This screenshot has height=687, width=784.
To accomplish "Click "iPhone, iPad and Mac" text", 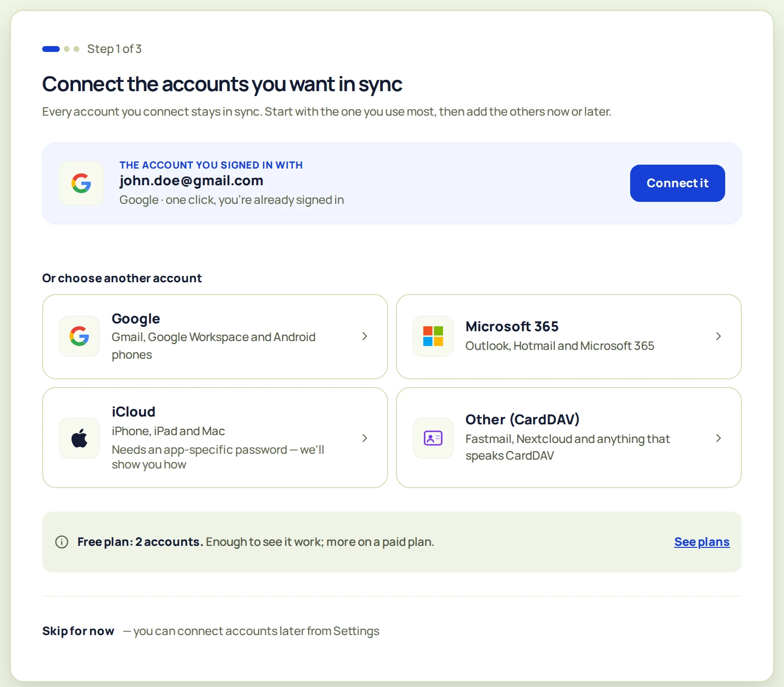I will pyautogui.click(x=168, y=431).
